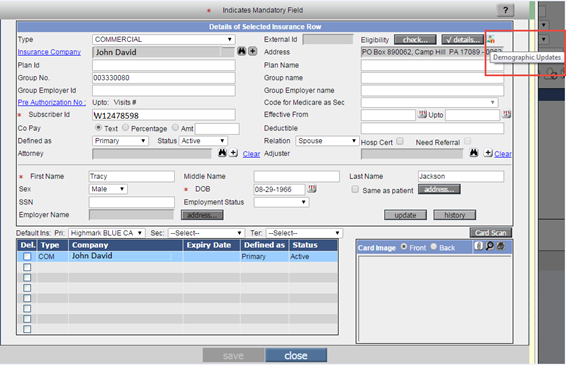This screenshot has height=365, width=566.
Task: Open the help question mark button
Action: [505, 10]
